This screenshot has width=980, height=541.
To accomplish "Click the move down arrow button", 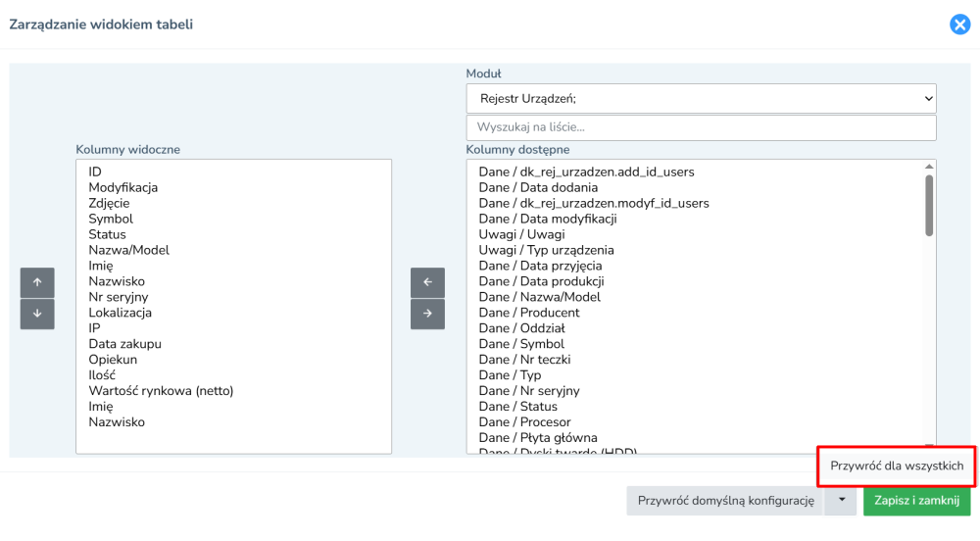I will [37, 314].
